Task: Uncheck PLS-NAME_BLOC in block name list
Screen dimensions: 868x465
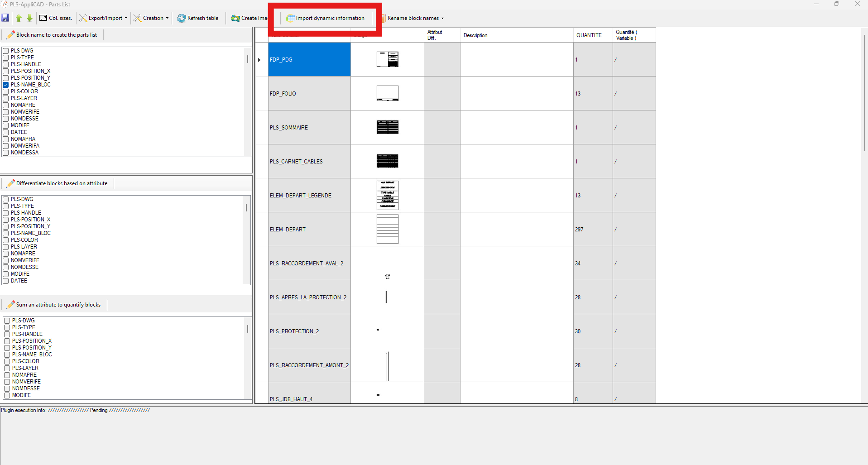Action: click(x=6, y=85)
